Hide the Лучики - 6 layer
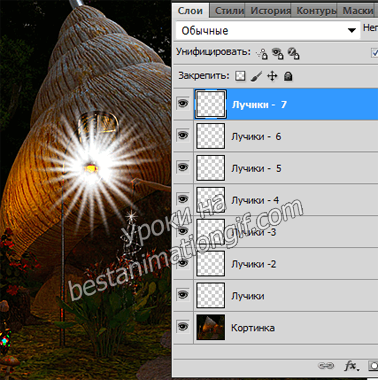This screenshot has width=378, height=380. (x=183, y=135)
